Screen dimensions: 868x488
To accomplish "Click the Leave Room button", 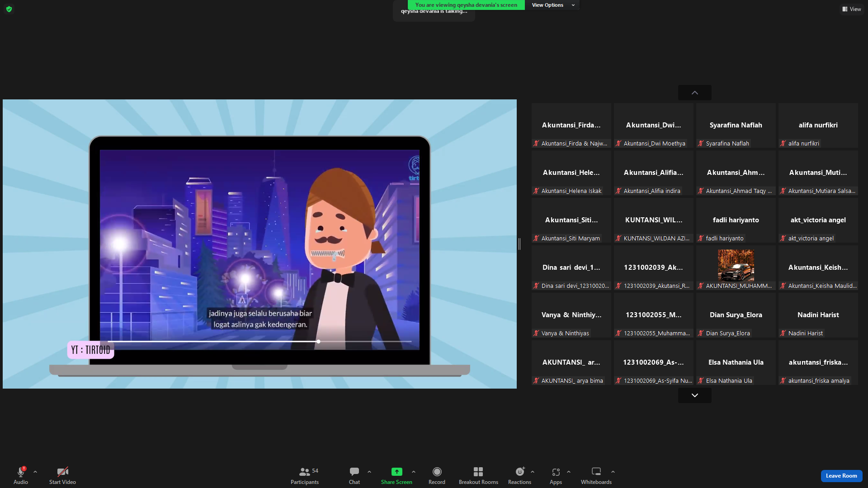I will [x=841, y=476].
